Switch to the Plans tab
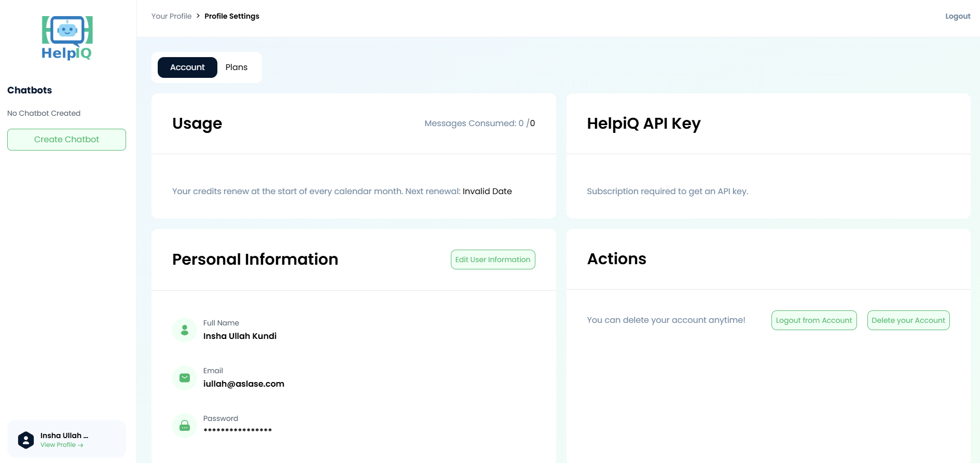This screenshot has height=463, width=980. click(x=237, y=67)
